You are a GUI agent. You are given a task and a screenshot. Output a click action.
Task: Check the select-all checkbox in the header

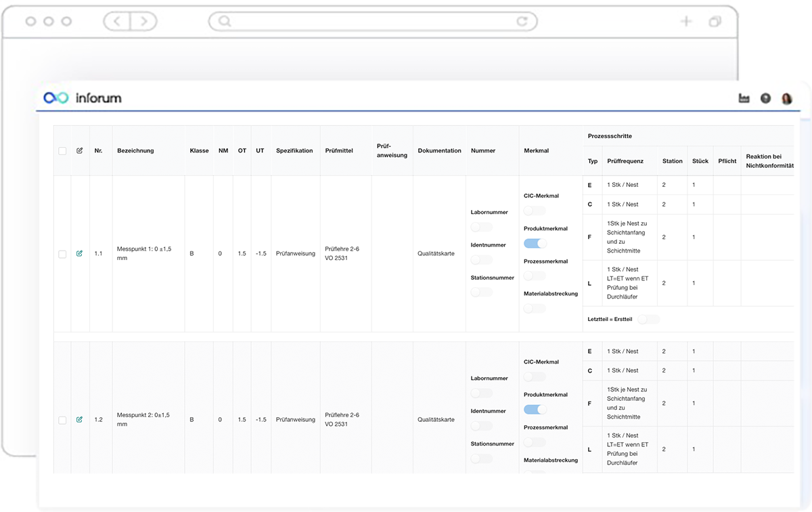[62, 150]
